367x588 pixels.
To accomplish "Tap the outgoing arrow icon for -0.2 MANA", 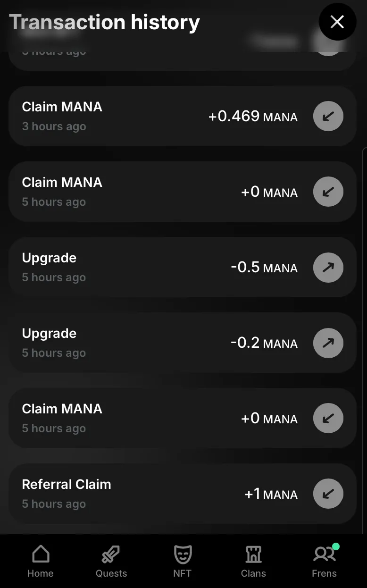I will click(x=328, y=343).
